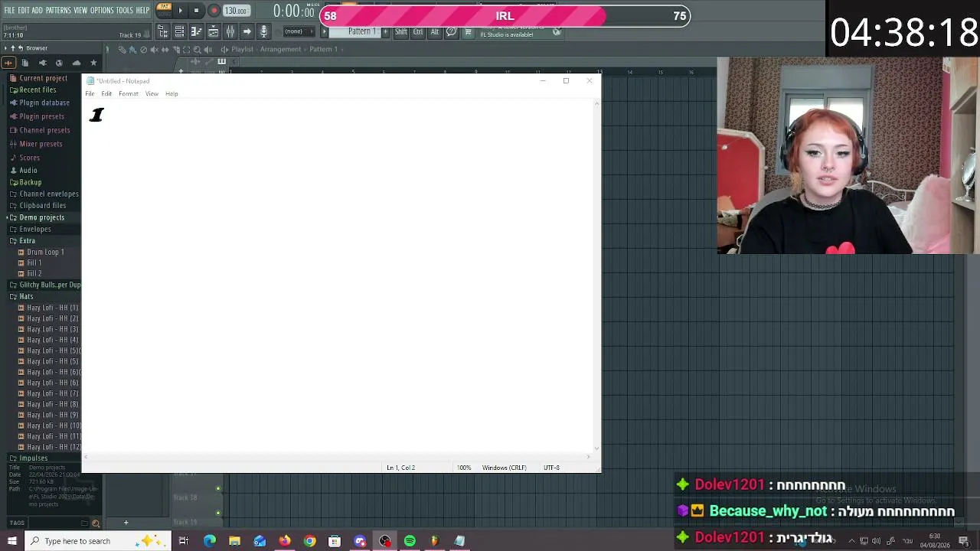Viewport: 980px width, 551px height.
Task: Collapse the Hats folder
Action: coord(21,296)
